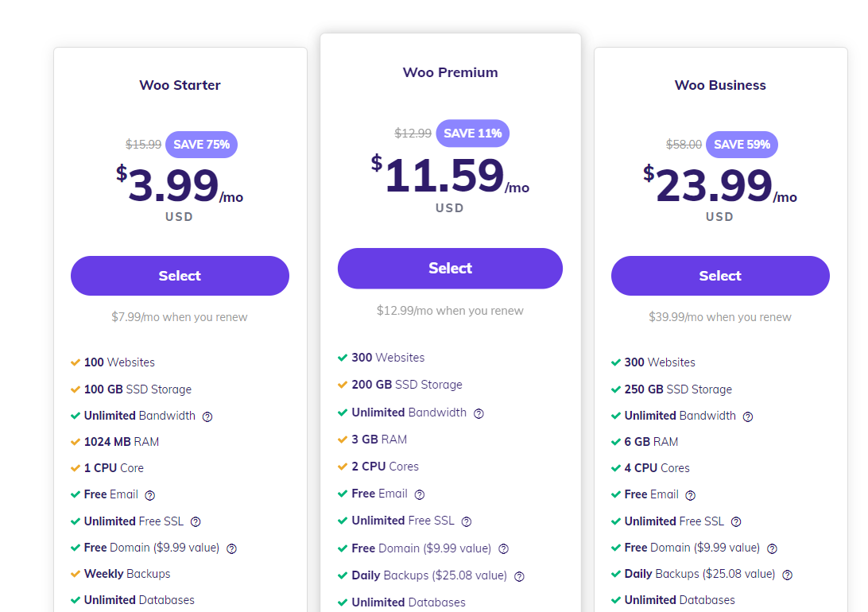Show Unlimited Free SSL info in Woo Starter

click(196, 522)
